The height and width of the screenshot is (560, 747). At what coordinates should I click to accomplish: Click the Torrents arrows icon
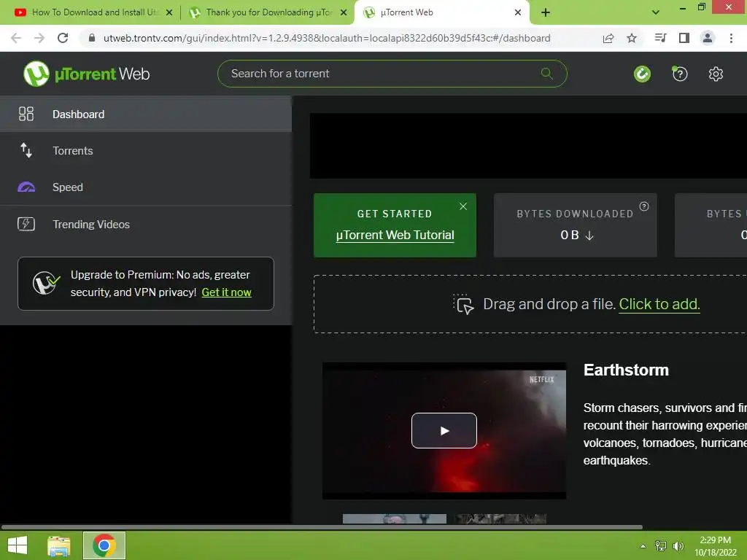pos(26,150)
